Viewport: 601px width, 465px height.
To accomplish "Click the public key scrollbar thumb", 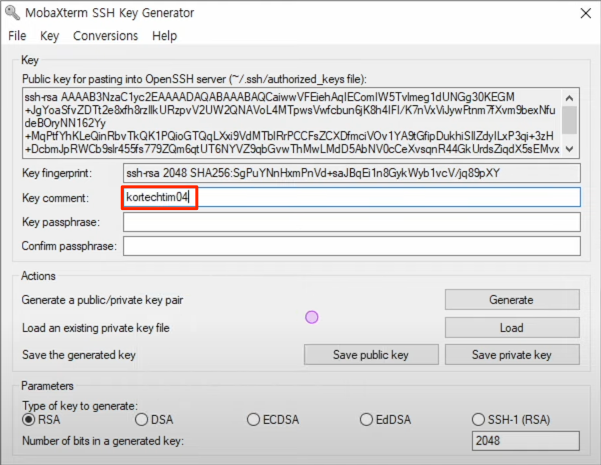I will coord(570,120).
